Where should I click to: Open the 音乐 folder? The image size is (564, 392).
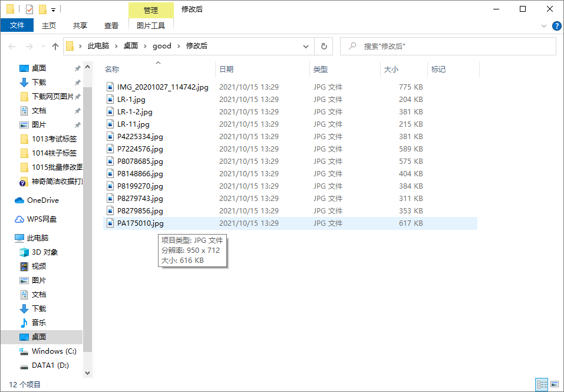click(x=38, y=322)
